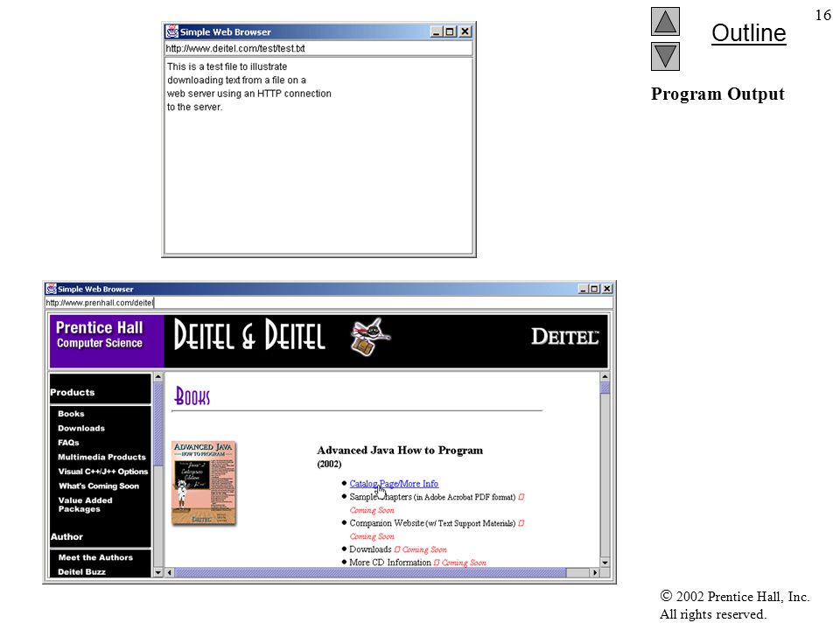Open FAQs from the sidebar menu

(x=68, y=443)
